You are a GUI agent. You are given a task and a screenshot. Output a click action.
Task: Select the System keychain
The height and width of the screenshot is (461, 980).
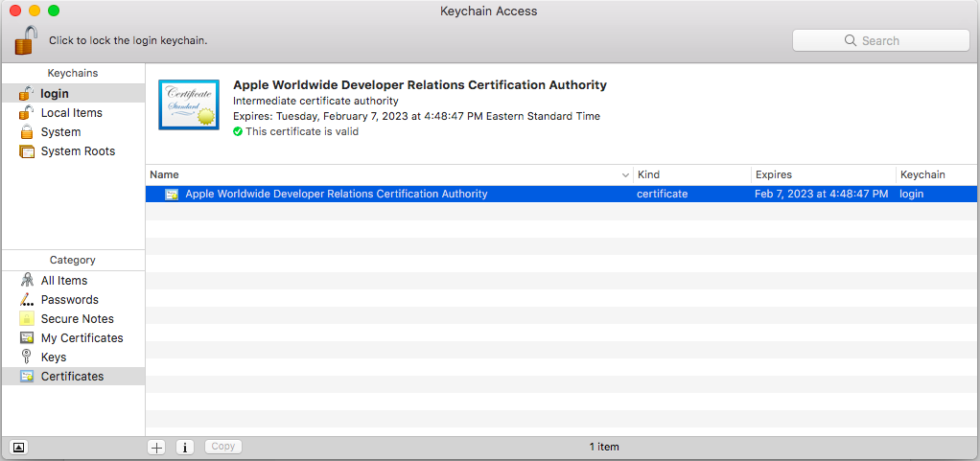(73, 132)
